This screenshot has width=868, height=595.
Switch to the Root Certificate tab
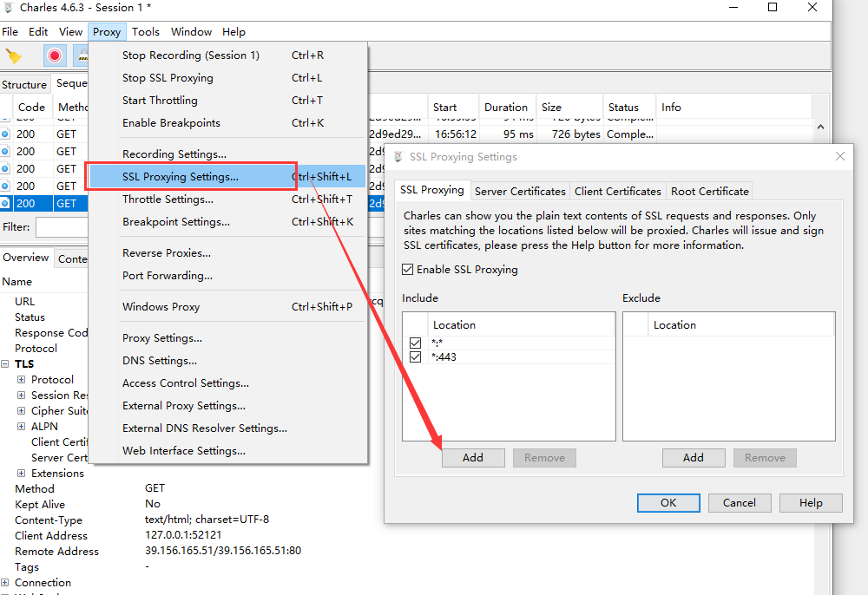click(x=709, y=191)
